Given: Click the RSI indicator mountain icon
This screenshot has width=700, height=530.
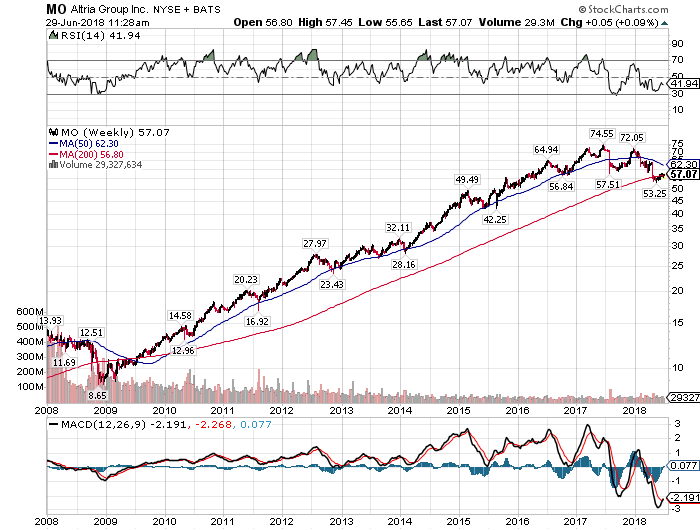Looking at the screenshot, I should 54,35.
